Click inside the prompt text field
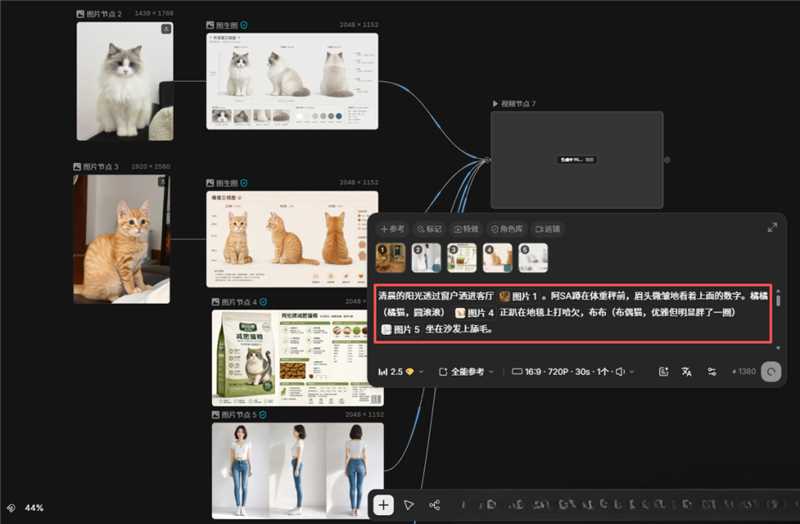800x524 pixels. (x=573, y=313)
